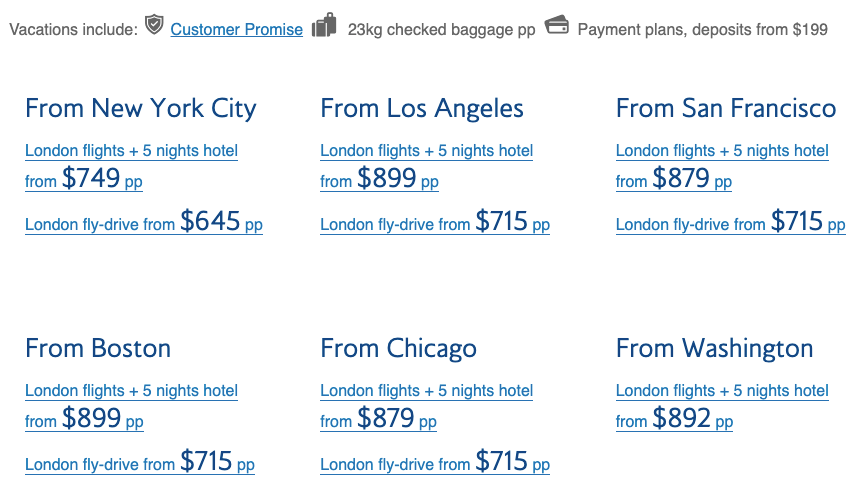Choose Los Angeles fly-drive from $715
This screenshot has height=496, width=847.
click(435, 221)
